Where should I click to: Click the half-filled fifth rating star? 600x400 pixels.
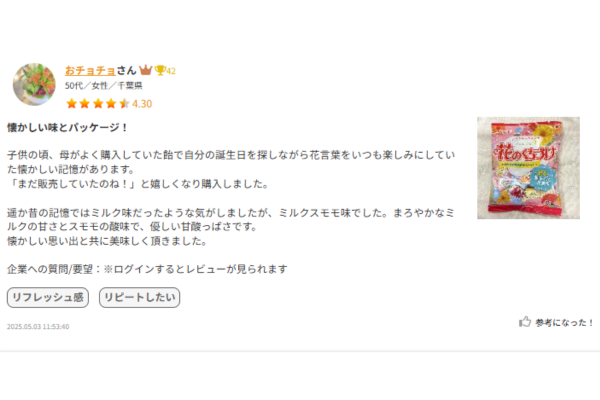(124, 103)
